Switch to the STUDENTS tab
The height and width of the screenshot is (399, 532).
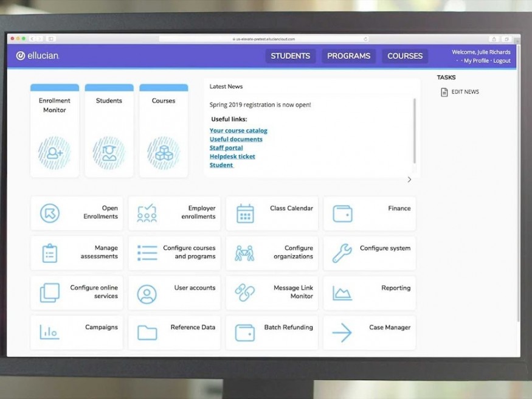click(x=290, y=56)
